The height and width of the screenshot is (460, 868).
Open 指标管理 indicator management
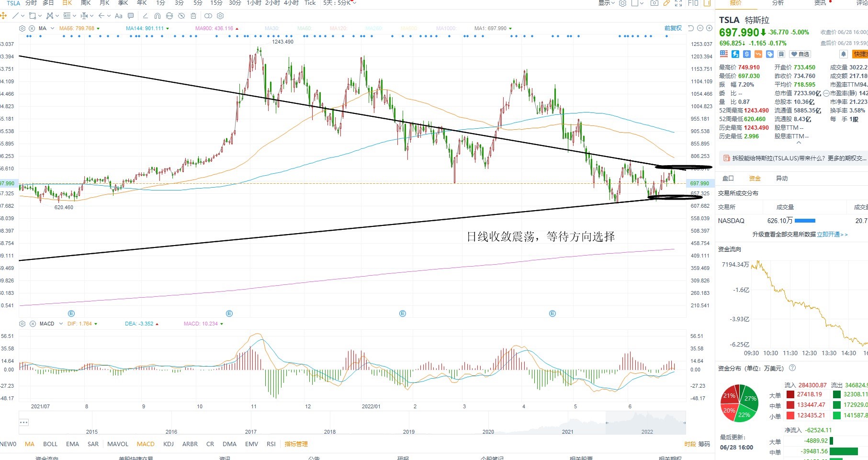296,444
